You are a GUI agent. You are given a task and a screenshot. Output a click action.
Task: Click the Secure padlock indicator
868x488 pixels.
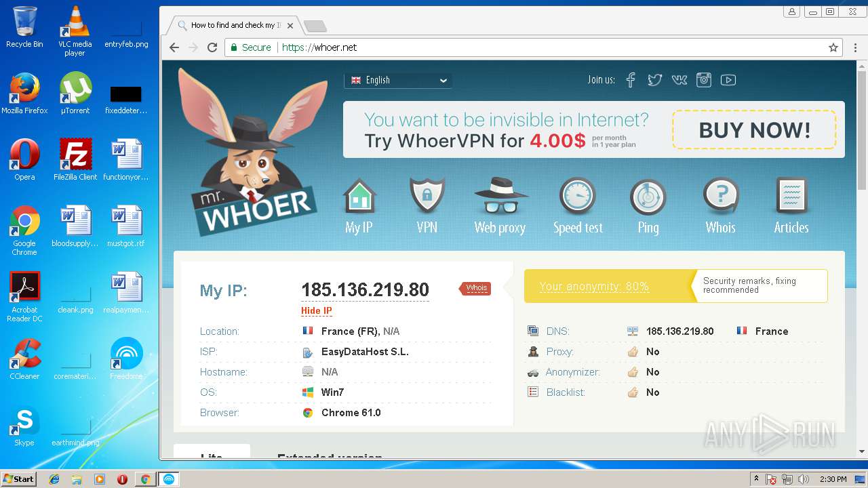250,47
